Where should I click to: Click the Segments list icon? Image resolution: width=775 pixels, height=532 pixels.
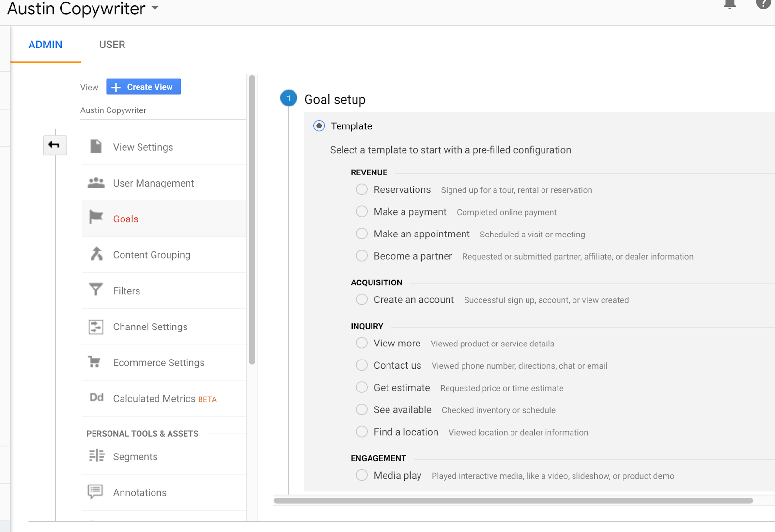(x=96, y=455)
